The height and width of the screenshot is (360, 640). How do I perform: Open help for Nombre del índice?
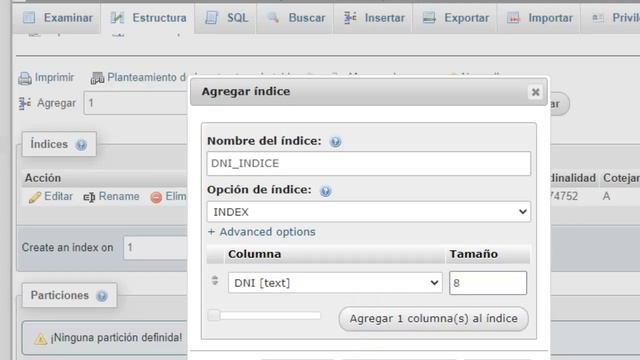[335, 142]
